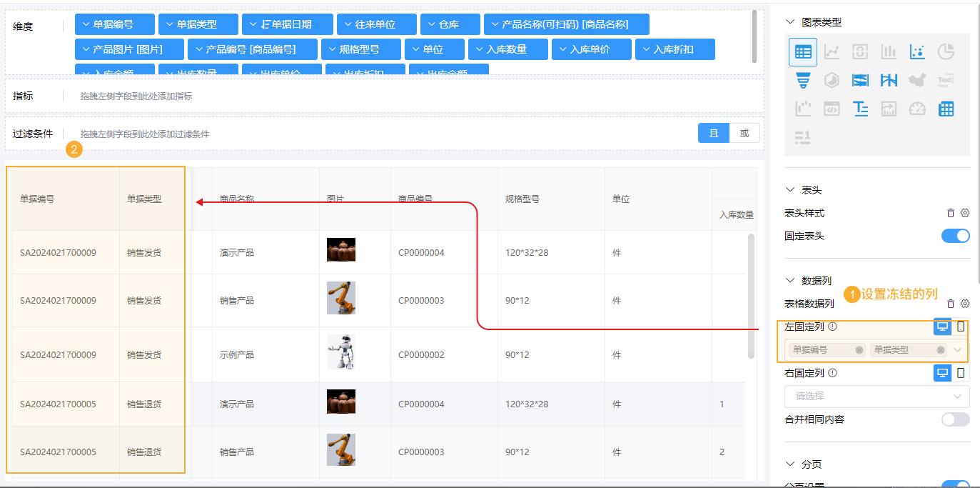Open the 右固定列 请选择 dropdown
980x488 pixels.
pos(877,396)
